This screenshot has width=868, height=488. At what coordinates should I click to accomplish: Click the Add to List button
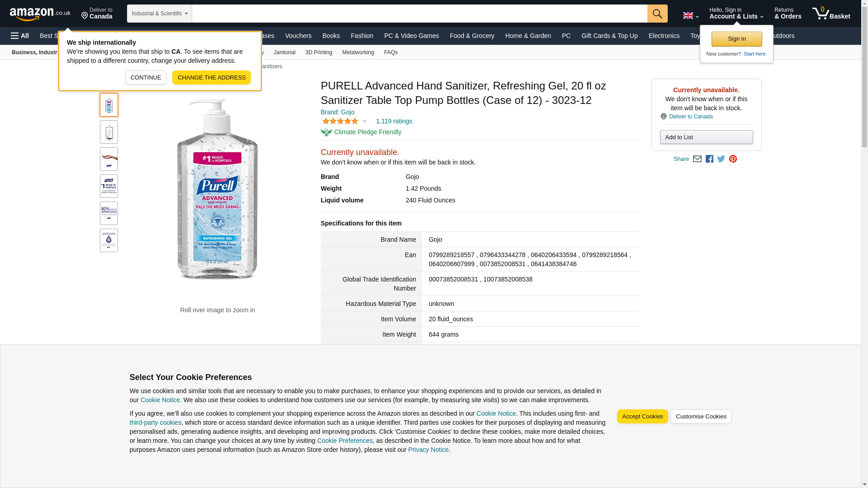tap(706, 137)
